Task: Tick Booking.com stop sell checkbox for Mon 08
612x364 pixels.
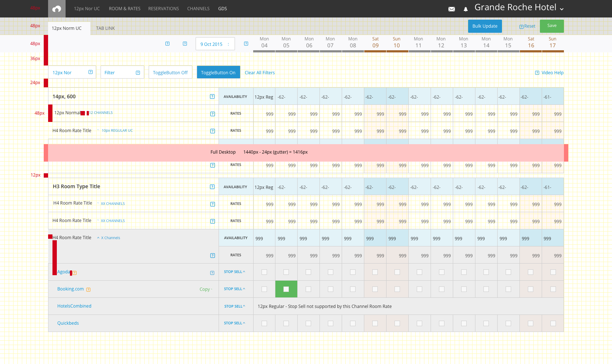Action: pyautogui.click(x=353, y=289)
